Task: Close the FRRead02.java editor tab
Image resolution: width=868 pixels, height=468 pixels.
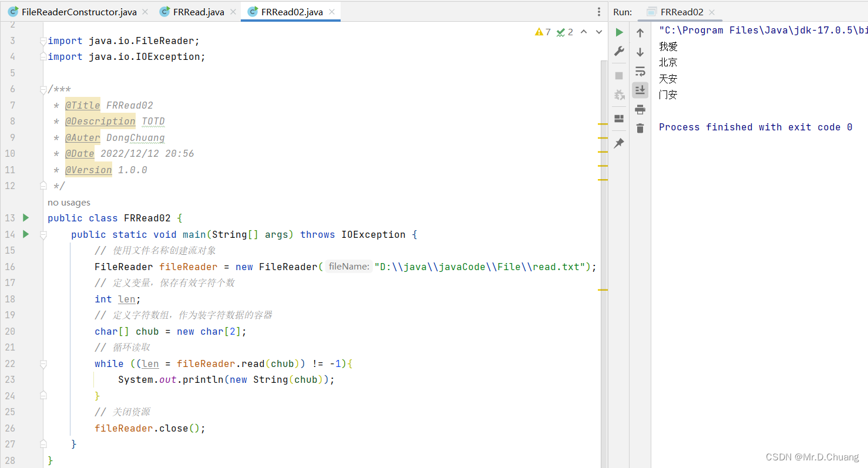Action: tap(332, 12)
